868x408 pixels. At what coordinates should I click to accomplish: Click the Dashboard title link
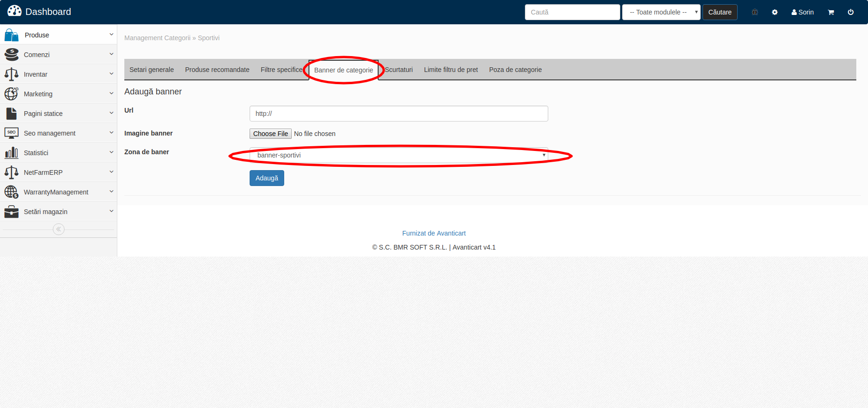pos(48,12)
